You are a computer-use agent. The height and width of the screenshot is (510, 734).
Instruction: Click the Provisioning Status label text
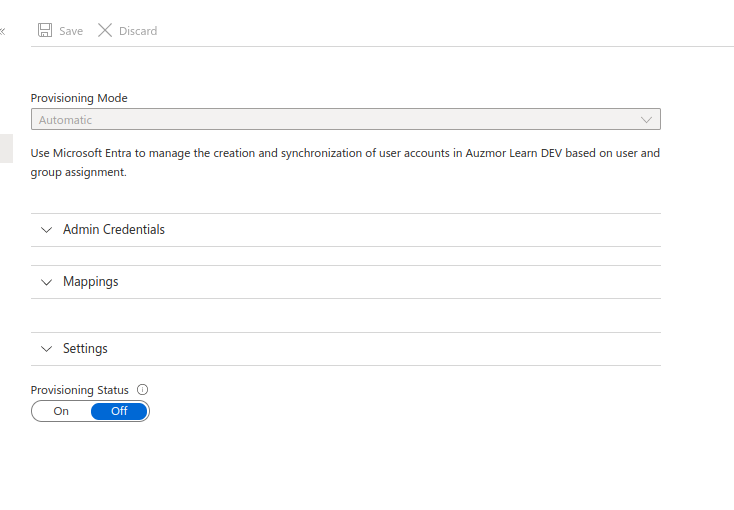click(80, 390)
